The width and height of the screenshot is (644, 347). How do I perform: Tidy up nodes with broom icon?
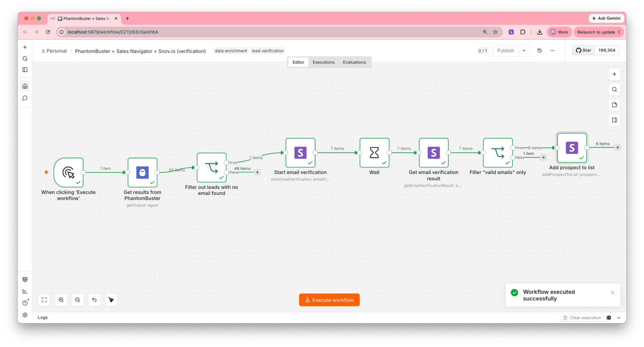(x=111, y=300)
